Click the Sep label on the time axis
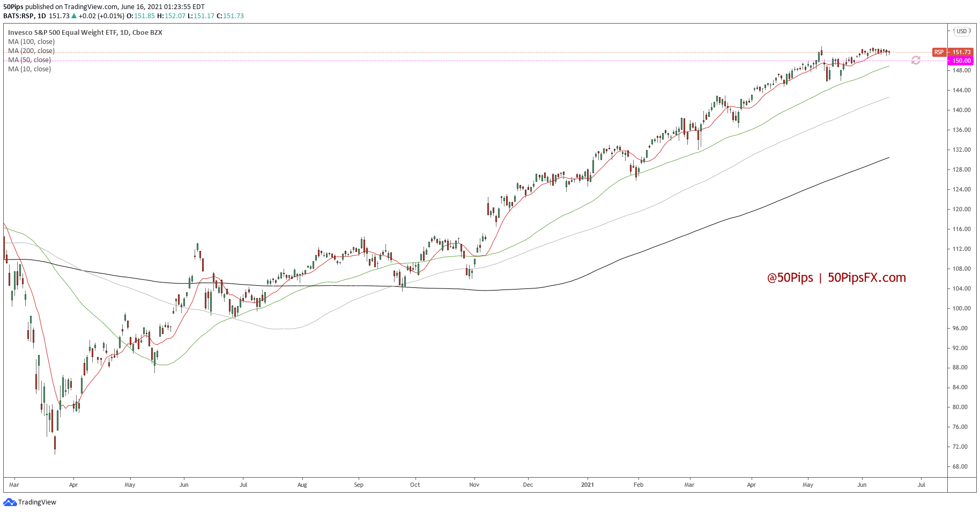The height and width of the screenshot is (512, 980). [359, 485]
